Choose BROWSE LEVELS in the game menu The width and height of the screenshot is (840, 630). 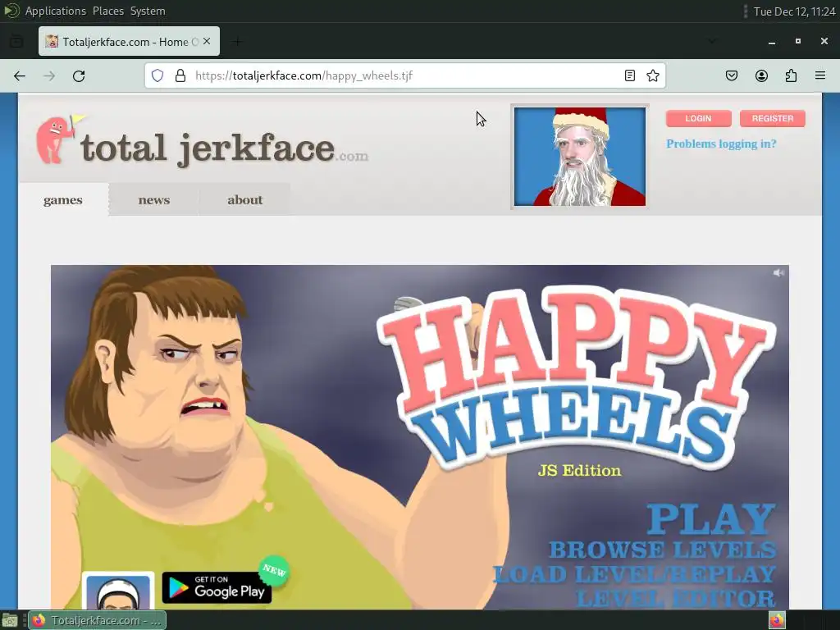663,550
